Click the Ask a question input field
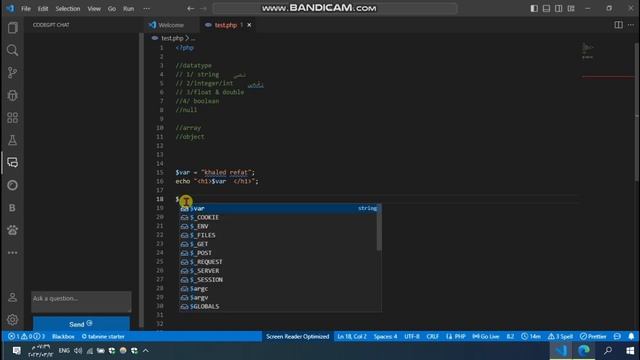This screenshot has height=360, width=640. pyautogui.click(x=81, y=301)
